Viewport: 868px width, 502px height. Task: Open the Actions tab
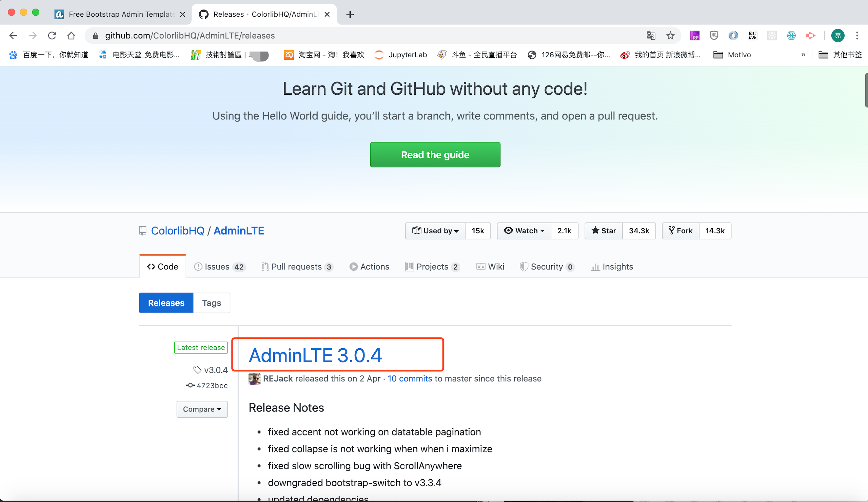pos(369,266)
